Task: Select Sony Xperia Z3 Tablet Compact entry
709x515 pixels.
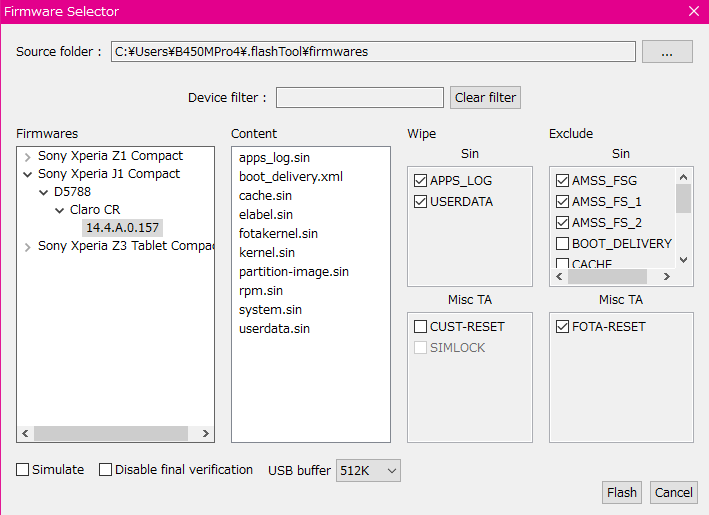Action: click(125, 246)
